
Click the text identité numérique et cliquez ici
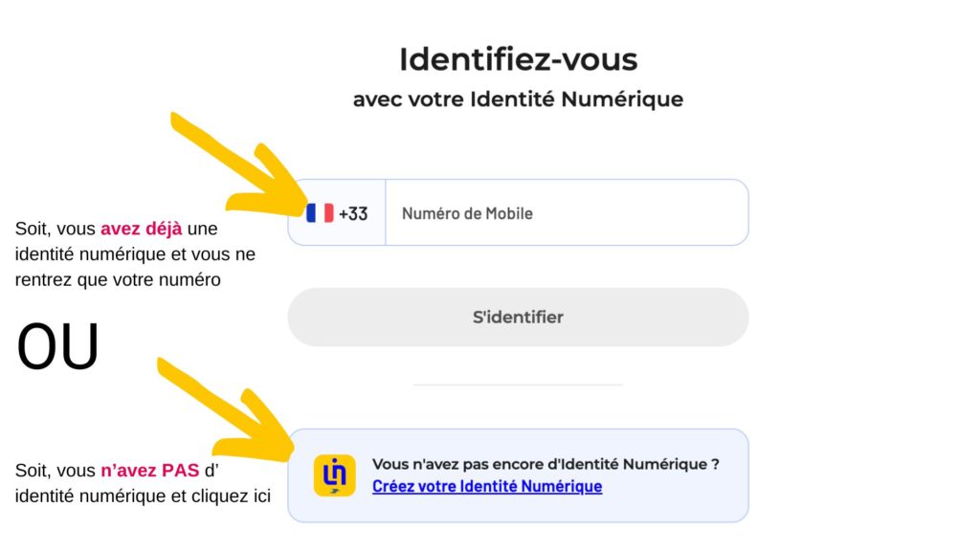click(143, 496)
